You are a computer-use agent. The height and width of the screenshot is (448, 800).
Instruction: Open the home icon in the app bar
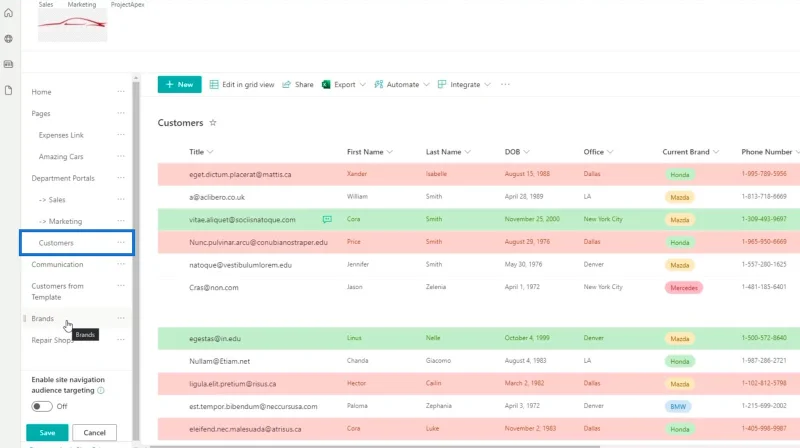tap(8, 13)
